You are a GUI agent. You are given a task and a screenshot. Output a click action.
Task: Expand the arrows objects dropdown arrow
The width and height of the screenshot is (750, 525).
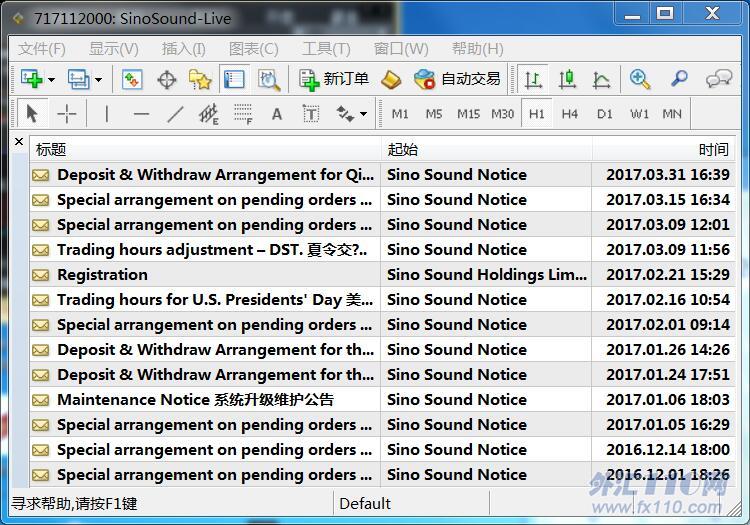click(x=364, y=114)
